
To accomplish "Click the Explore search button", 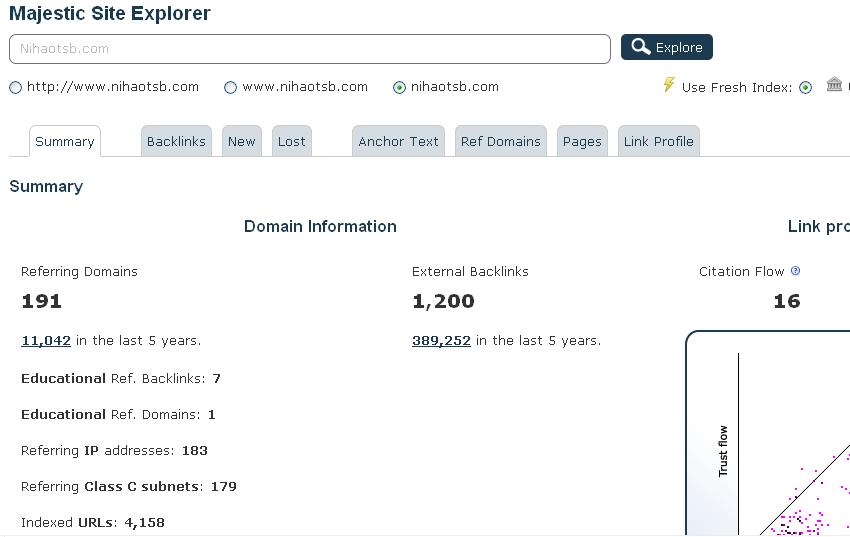I will pos(667,47).
